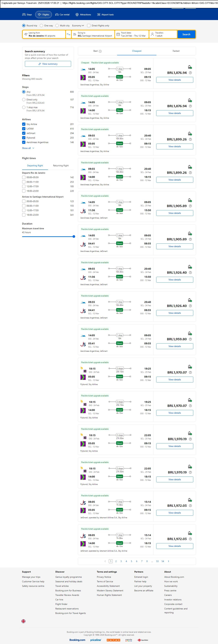Switch to the Fastest sorting tab
This screenshot has width=218, height=644.
pos(176,51)
